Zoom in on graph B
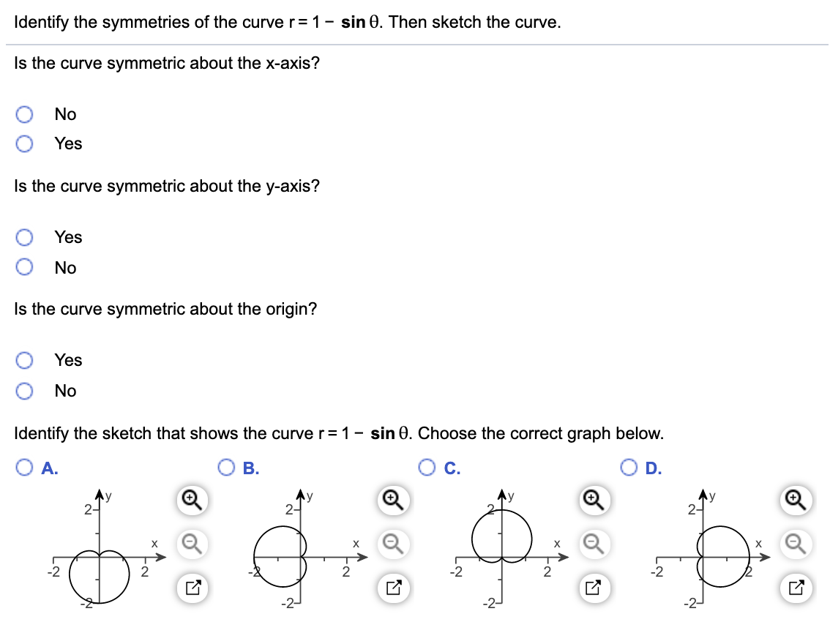This screenshot has height=644, width=830. pos(393,499)
